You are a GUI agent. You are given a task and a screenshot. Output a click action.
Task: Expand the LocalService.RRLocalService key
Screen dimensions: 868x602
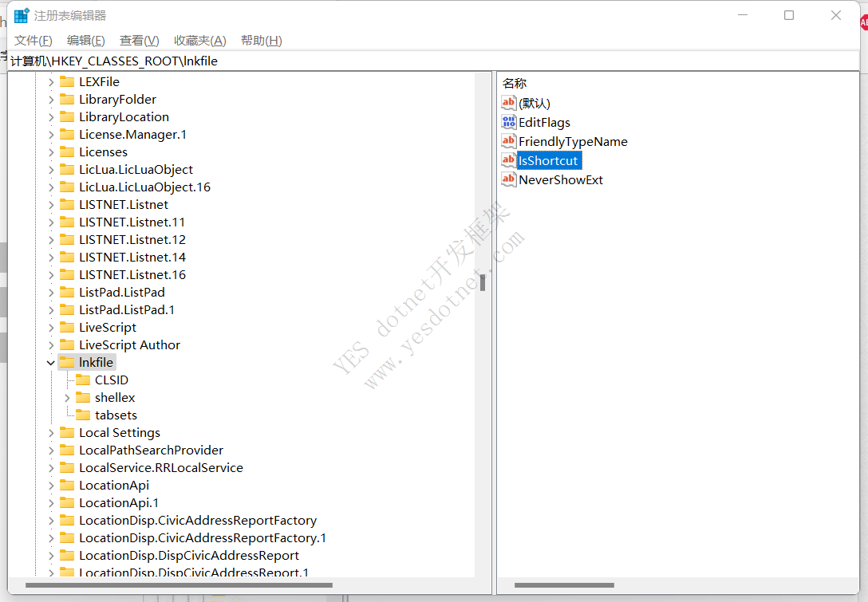click(51, 468)
